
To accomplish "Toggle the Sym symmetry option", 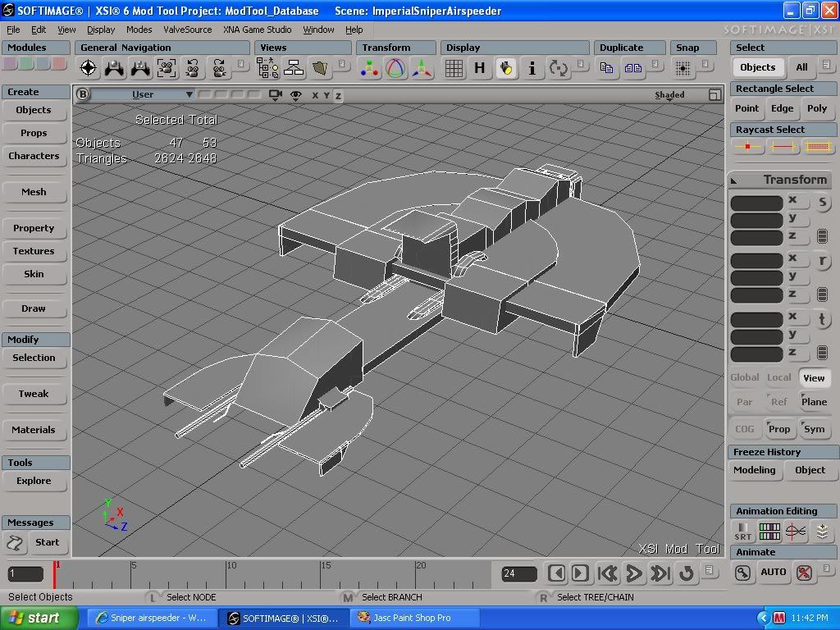I will [814, 428].
